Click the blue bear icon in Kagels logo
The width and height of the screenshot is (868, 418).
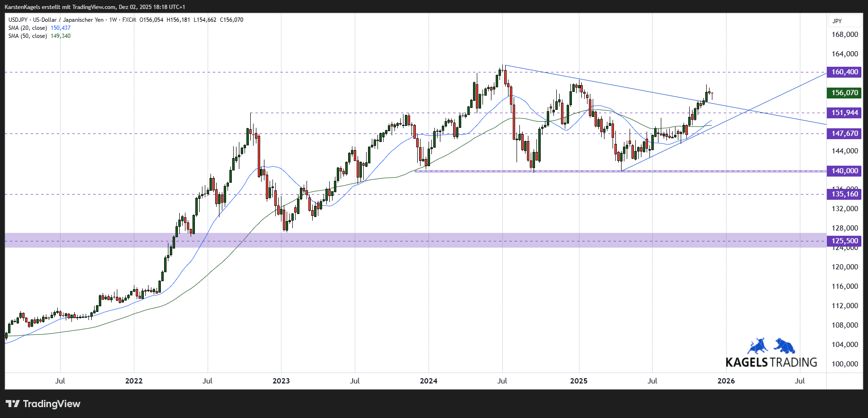click(784, 346)
